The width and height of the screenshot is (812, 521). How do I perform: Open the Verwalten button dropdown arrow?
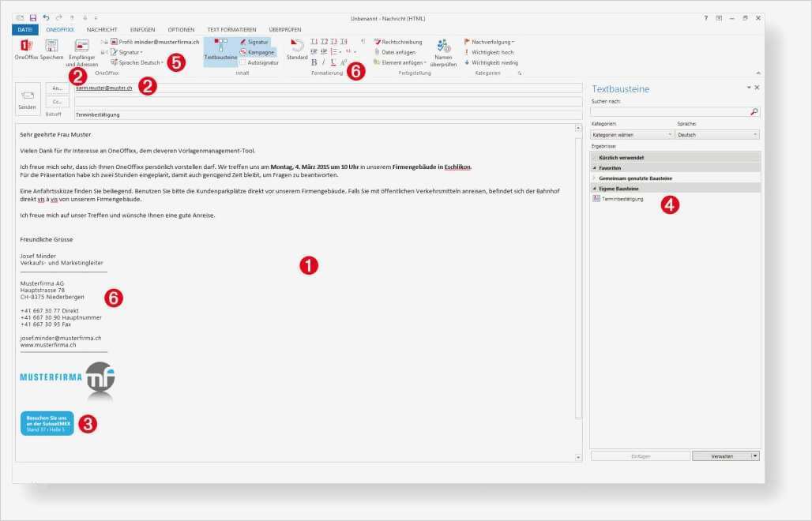coord(755,455)
